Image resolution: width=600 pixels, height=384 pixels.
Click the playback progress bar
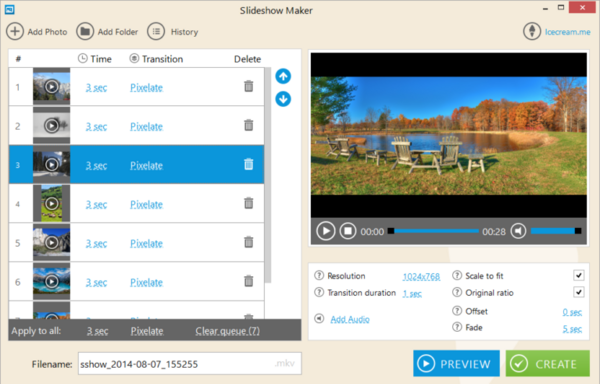pos(433,231)
